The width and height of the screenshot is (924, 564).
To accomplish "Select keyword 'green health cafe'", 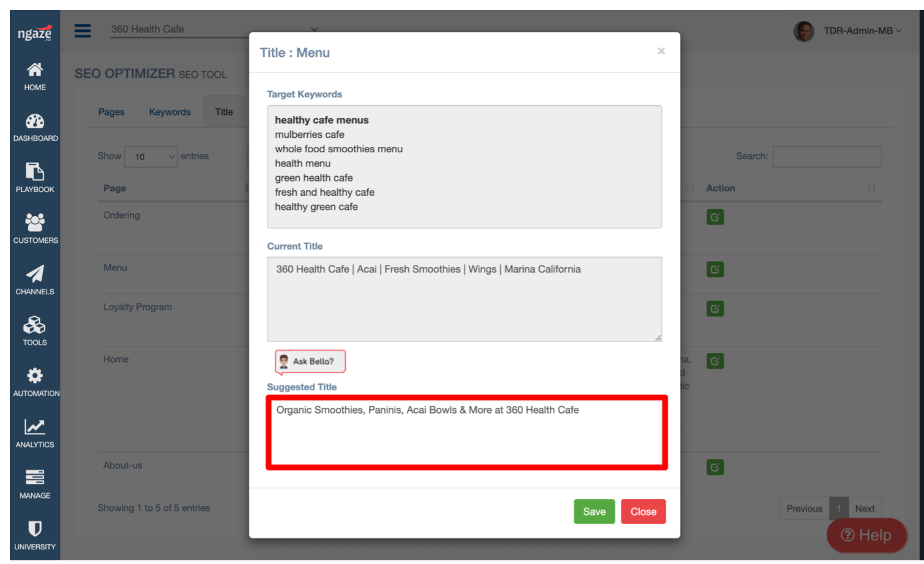I will [x=314, y=178].
